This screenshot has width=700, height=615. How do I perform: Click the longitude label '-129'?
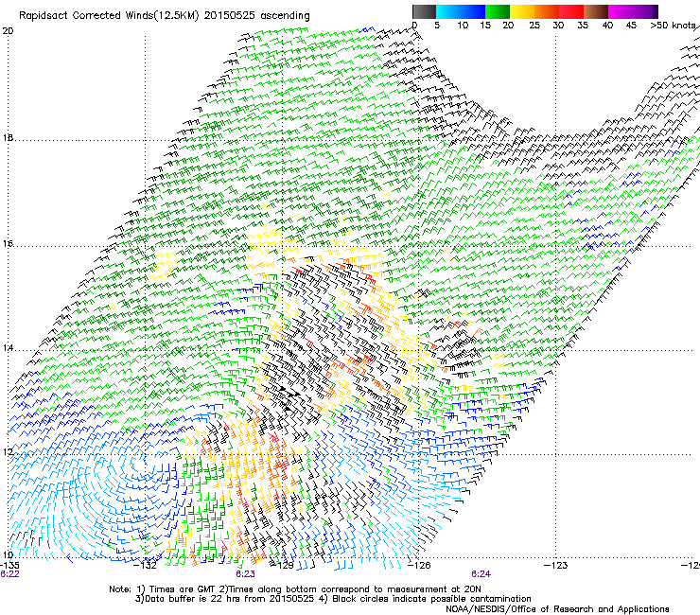coord(283,566)
